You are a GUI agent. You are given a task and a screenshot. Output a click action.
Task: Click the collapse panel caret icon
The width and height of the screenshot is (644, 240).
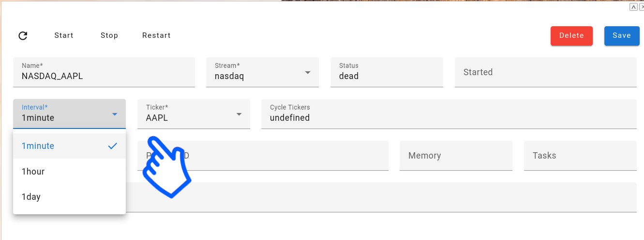(x=633, y=7)
